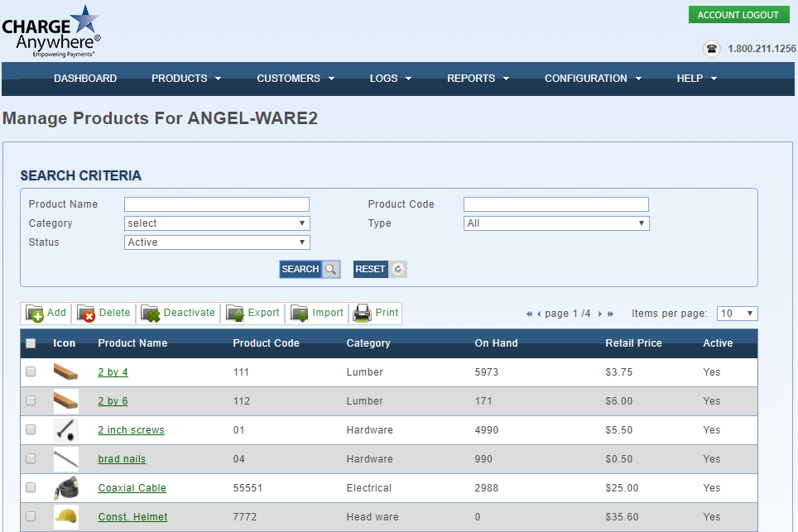
Task: Toggle the select-all header checkbox
Action: pyautogui.click(x=31, y=343)
